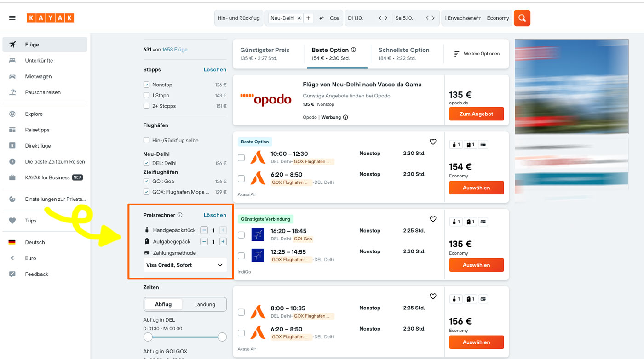Open Trips with the heart sidebar icon

(x=12, y=221)
